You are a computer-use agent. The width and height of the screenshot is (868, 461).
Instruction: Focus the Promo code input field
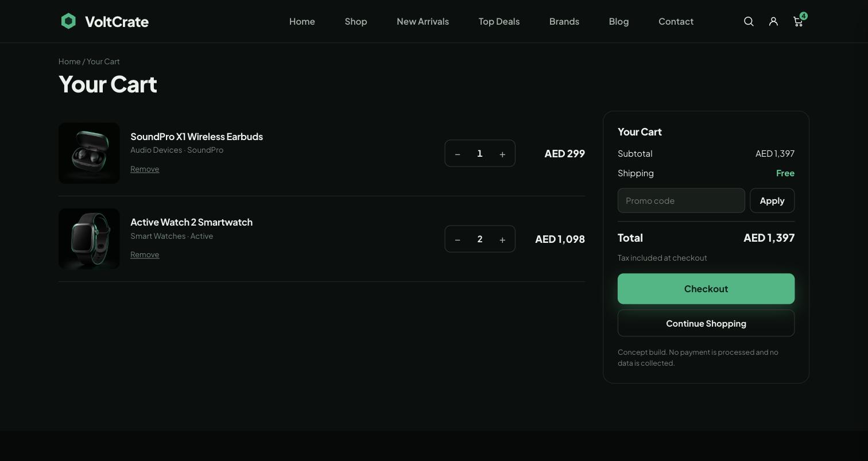(681, 200)
